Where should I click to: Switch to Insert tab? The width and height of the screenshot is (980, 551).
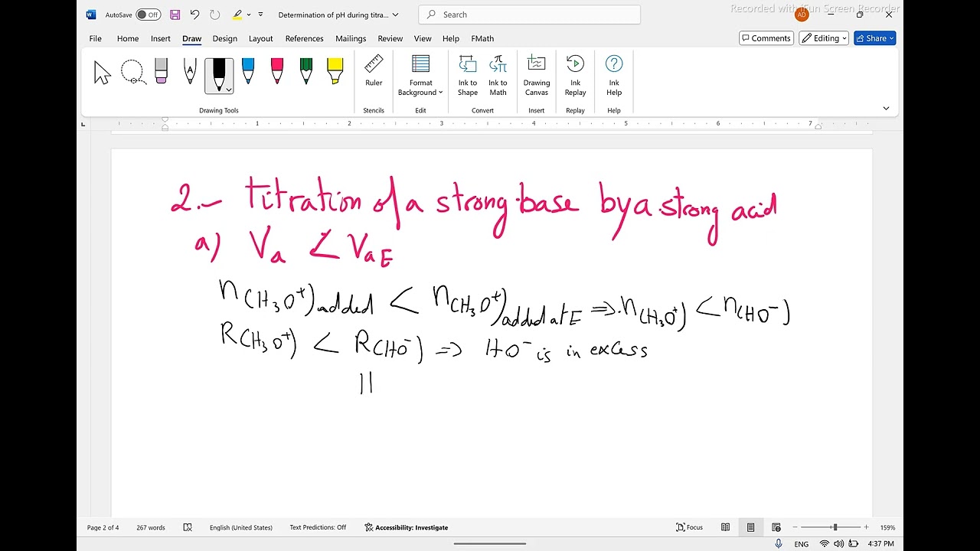161,38
